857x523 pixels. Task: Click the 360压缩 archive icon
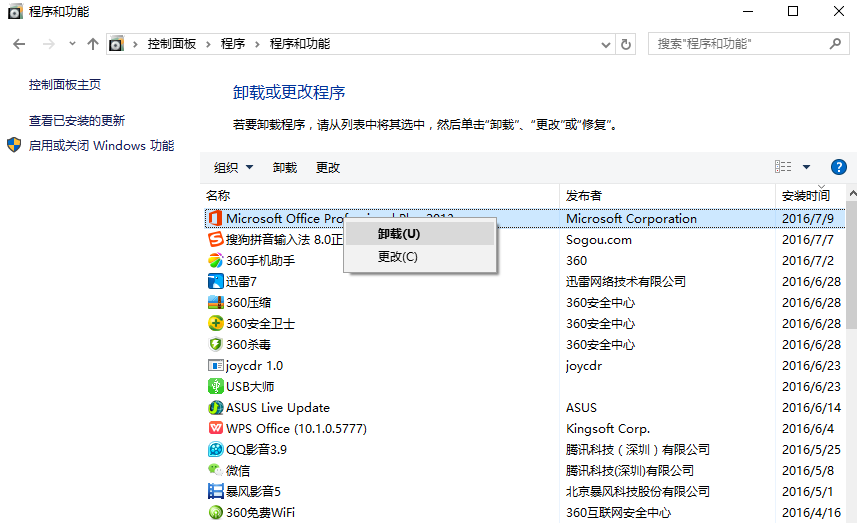pos(215,302)
